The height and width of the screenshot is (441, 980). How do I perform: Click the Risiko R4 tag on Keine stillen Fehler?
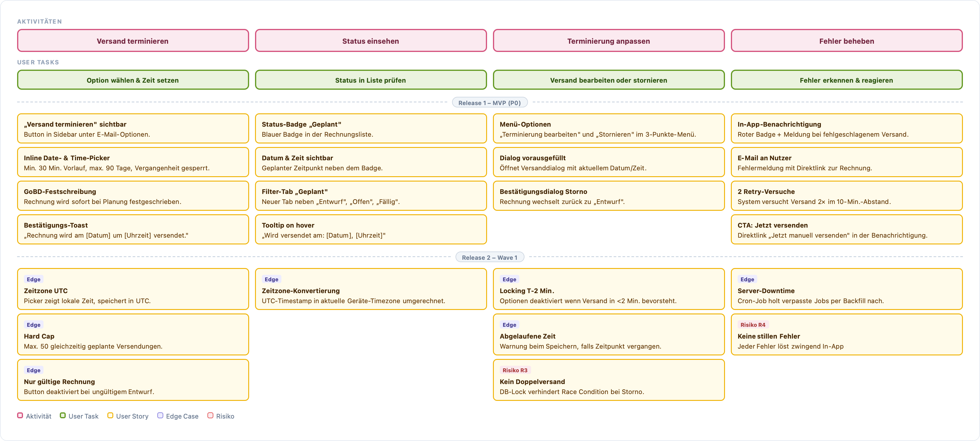tap(753, 324)
